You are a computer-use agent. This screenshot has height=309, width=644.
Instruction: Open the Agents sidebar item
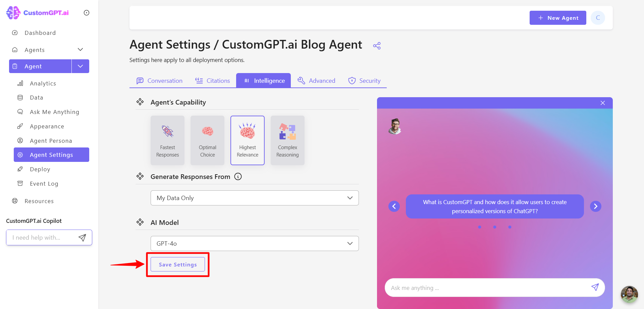[x=35, y=50]
